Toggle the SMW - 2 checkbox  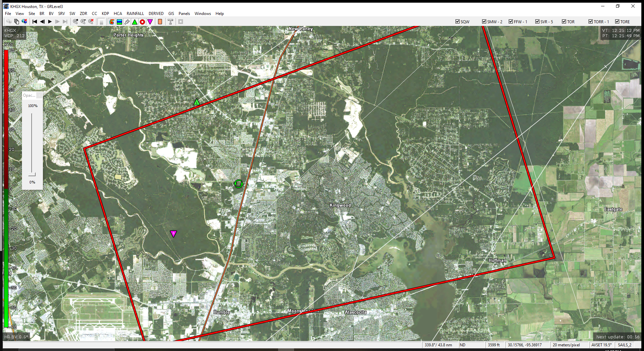click(x=484, y=22)
